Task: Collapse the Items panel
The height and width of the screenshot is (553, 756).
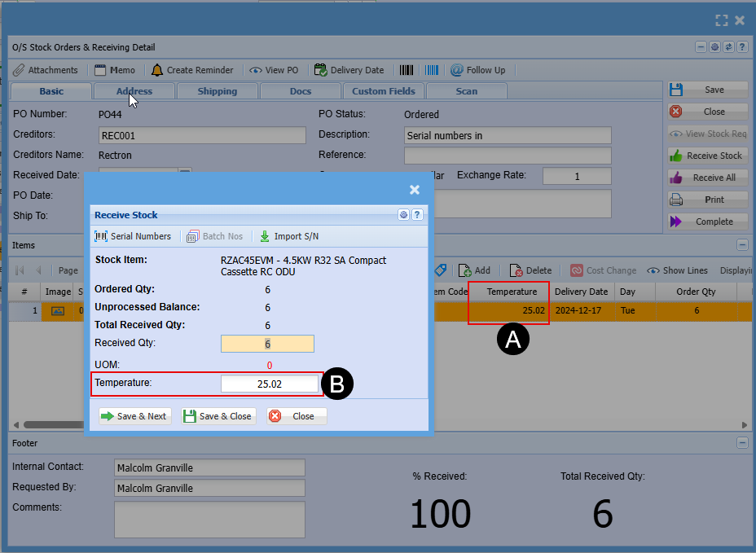Action: [x=741, y=244]
